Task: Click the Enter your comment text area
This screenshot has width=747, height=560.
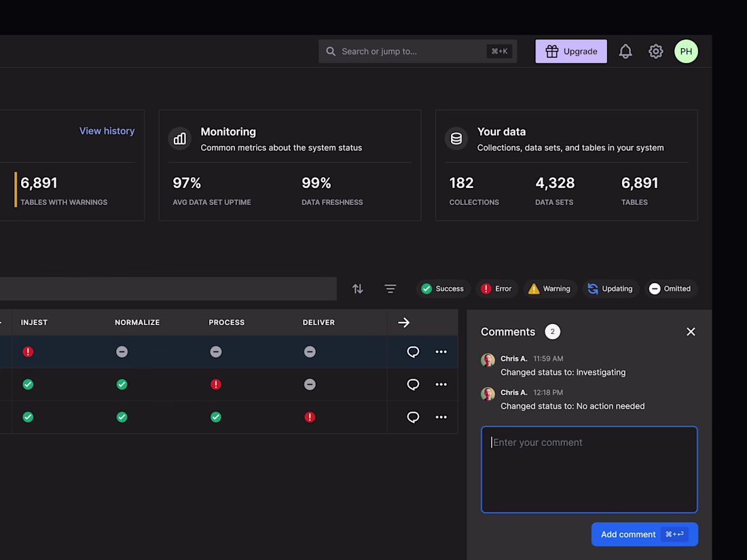Action: click(x=589, y=469)
